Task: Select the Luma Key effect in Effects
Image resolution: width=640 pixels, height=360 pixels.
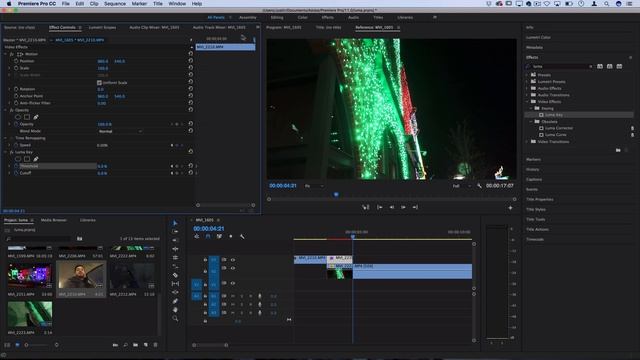Action: (554, 115)
